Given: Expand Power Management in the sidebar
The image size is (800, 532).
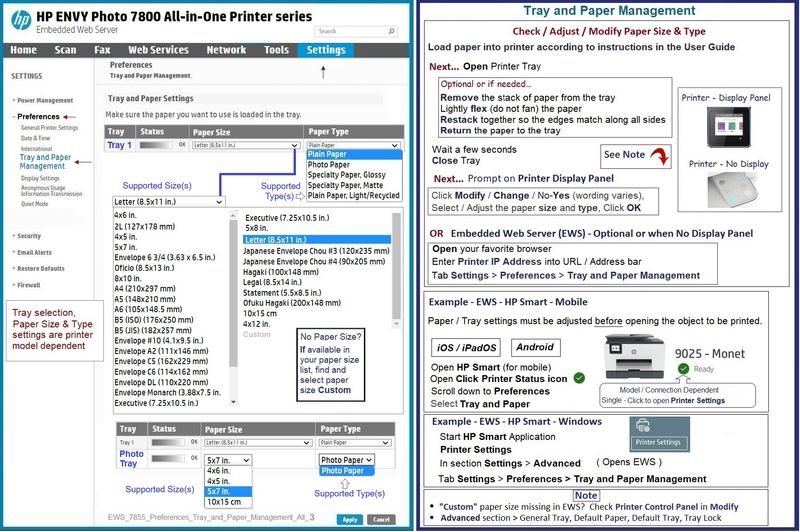Looking at the screenshot, I should [45, 100].
